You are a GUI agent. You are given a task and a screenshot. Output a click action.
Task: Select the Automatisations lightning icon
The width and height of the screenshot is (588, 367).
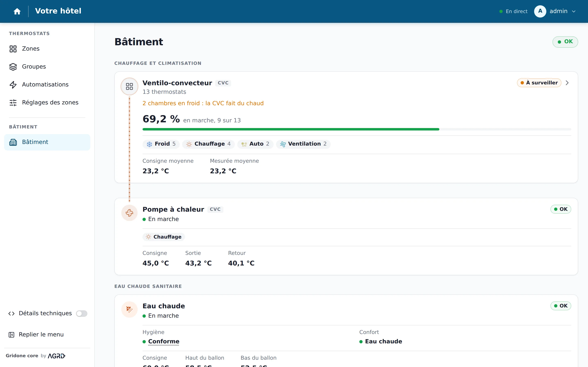tap(13, 85)
